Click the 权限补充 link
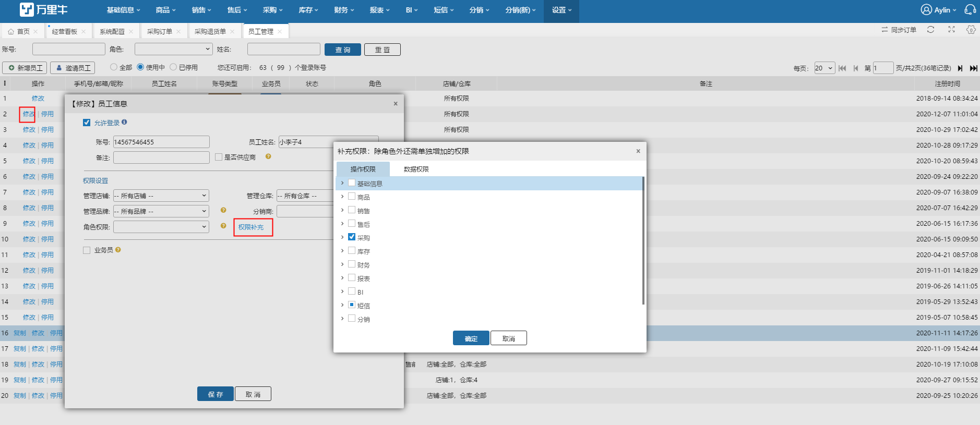 pos(251,227)
